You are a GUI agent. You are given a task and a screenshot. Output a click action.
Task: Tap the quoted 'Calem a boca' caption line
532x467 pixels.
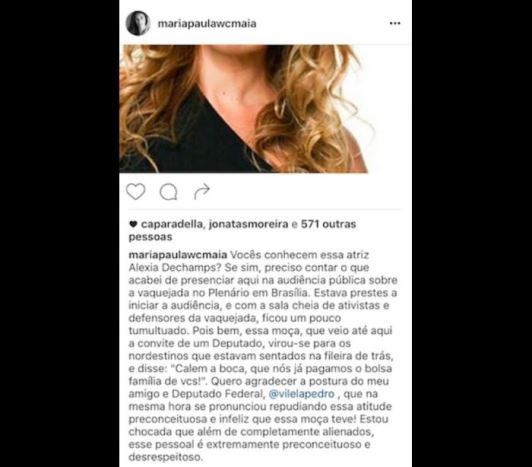(260, 369)
